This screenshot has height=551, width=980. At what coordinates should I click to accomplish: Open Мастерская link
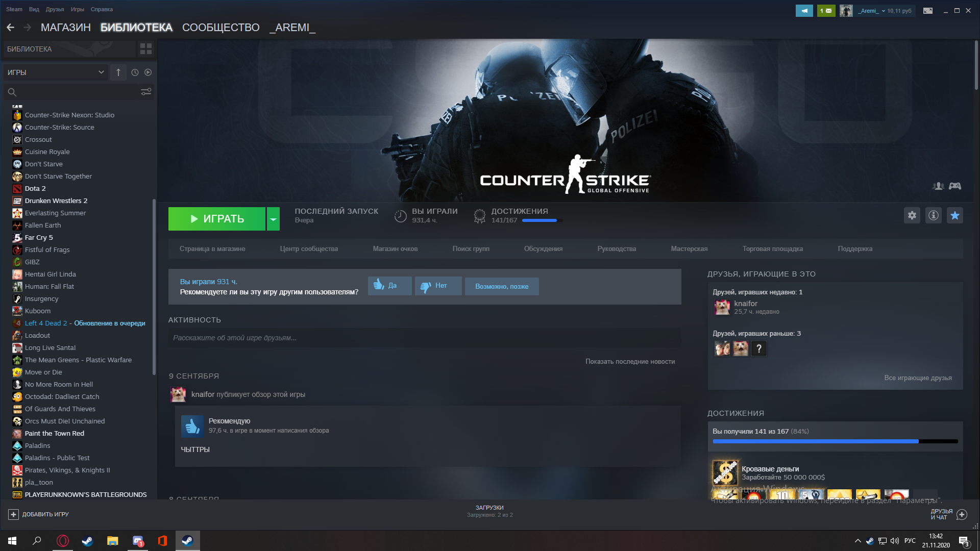click(x=689, y=249)
